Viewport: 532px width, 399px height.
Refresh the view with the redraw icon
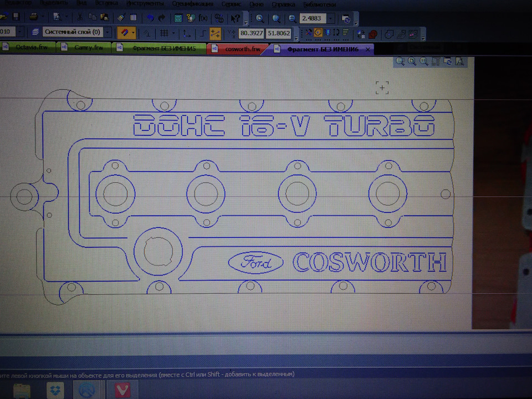(x=346, y=19)
